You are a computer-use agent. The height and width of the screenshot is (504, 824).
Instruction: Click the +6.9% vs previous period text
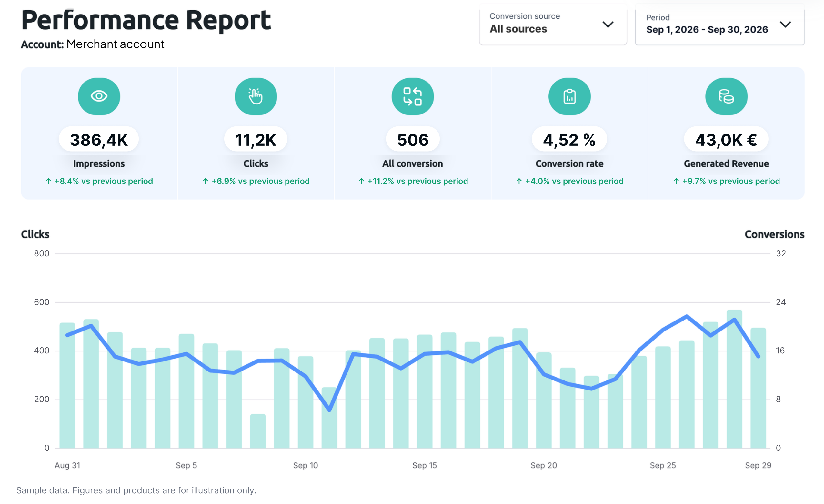[x=256, y=181]
